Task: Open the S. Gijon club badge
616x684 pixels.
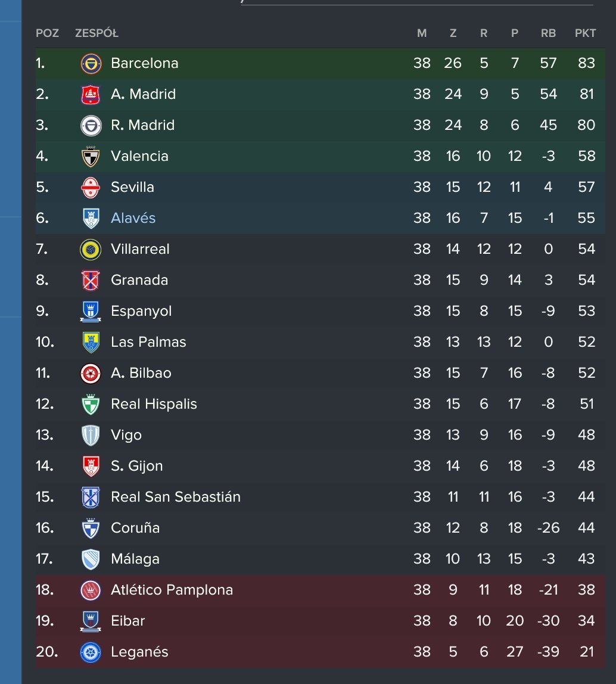Action: tap(91, 467)
